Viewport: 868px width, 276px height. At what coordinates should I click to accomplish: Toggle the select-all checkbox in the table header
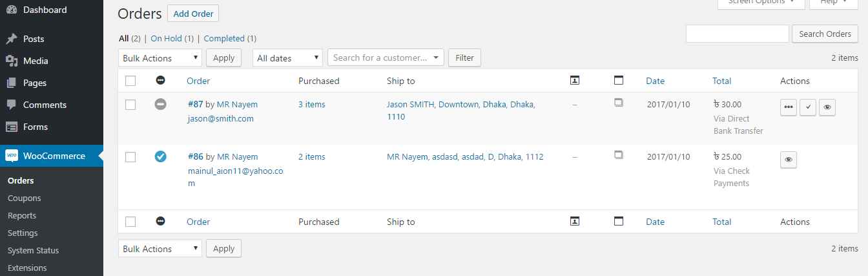click(130, 81)
